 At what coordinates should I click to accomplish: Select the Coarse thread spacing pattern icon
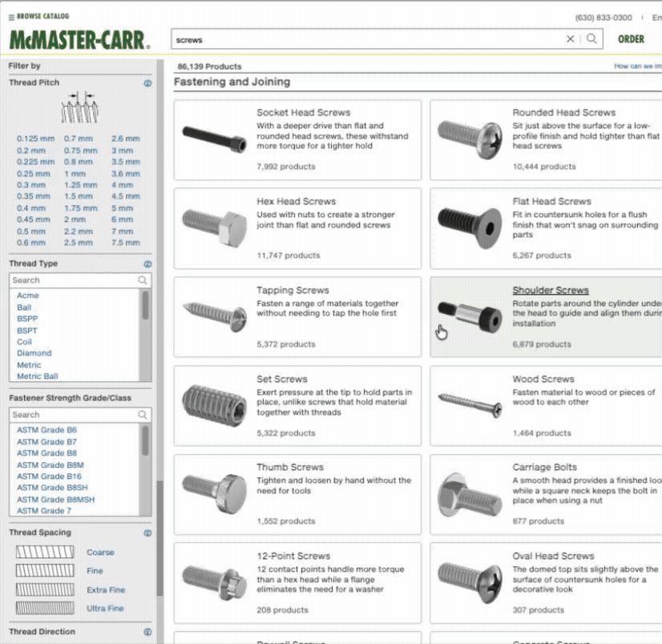pyautogui.click(x=44, y=552)
